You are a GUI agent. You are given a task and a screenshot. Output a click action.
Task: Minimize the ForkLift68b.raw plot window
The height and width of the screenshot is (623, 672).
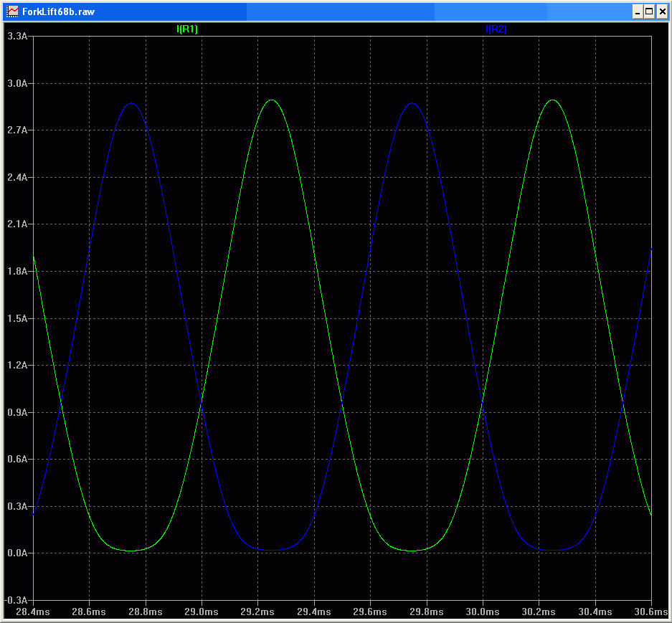pos(638,11)
